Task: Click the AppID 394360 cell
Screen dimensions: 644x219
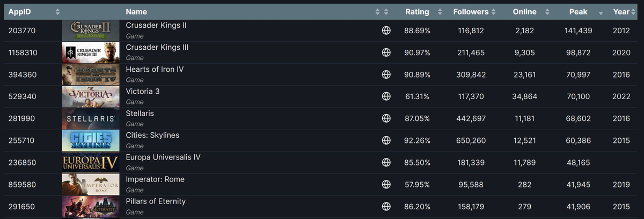Action: pyautogui.click(x=23, y=75)
